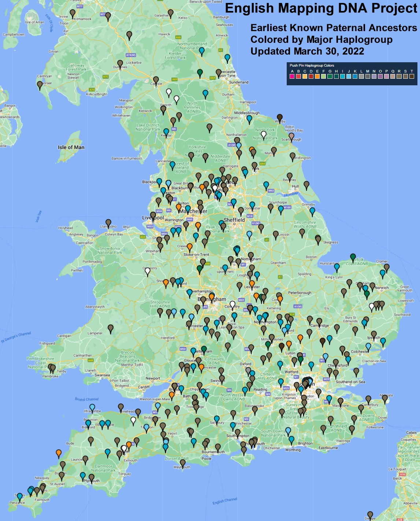This screenshot has height=521, width=420.
Task: Click the Sheffield city label
Action: click(x=234, y=220)
